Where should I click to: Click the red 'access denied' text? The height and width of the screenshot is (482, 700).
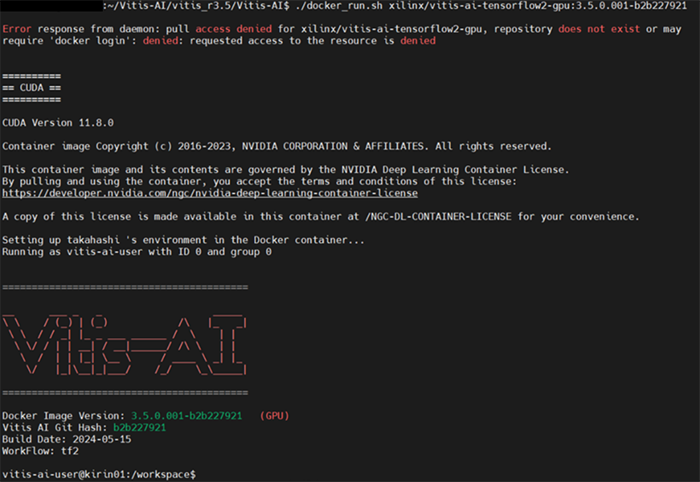coord(233,29)
